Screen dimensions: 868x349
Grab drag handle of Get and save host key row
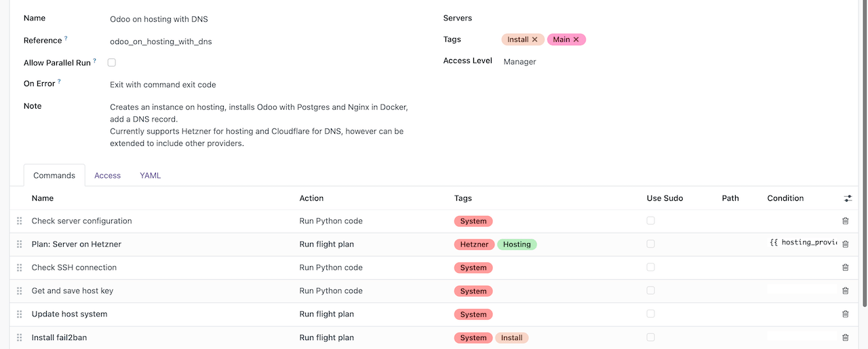(20, 291)
